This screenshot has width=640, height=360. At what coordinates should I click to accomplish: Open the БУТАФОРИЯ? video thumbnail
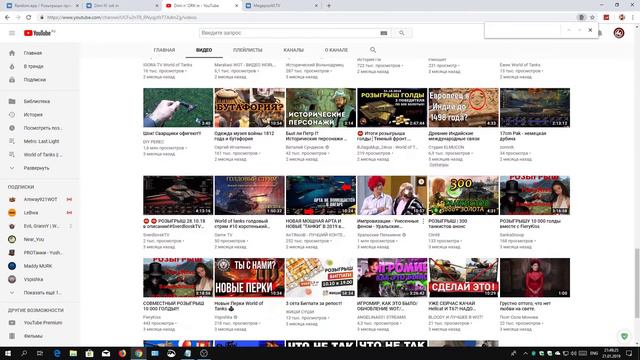(x=249, y=107)
